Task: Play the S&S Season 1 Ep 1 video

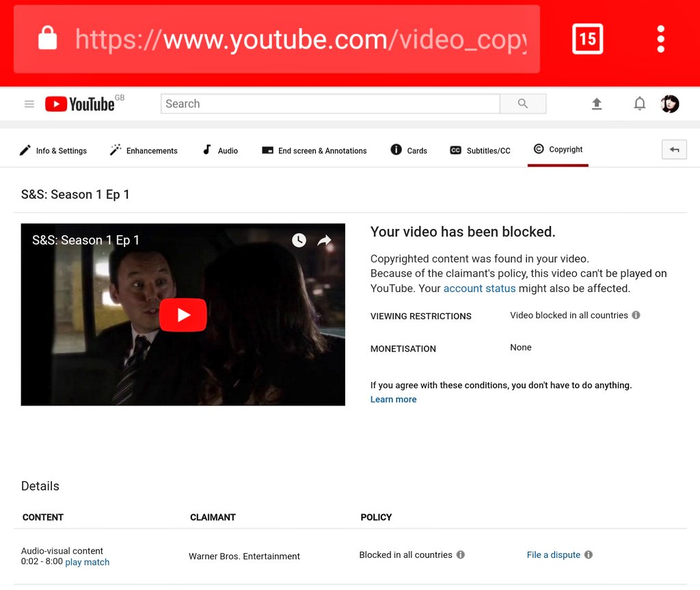Action: click(x=183, y=315)
